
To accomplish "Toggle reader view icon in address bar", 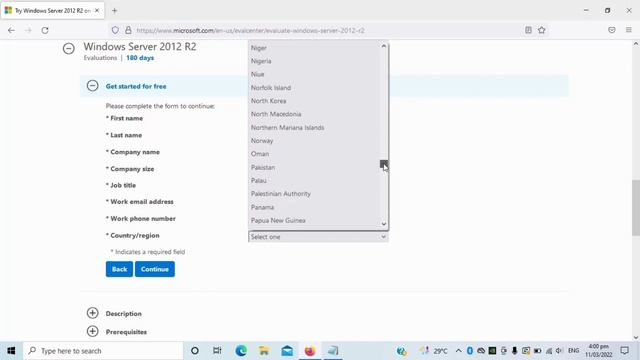I will [x=528, y=30].
